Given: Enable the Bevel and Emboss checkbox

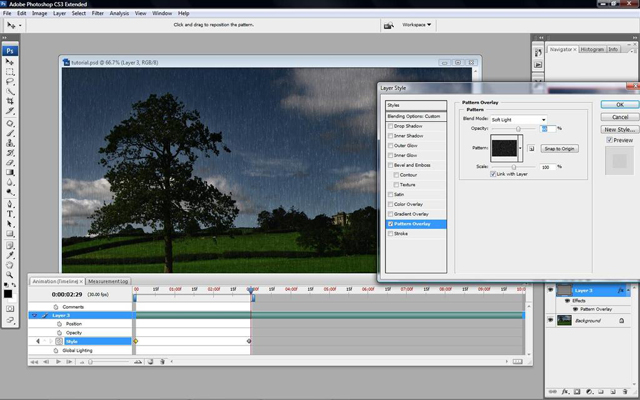Looking at the screenshot, I should click(391, 165).
